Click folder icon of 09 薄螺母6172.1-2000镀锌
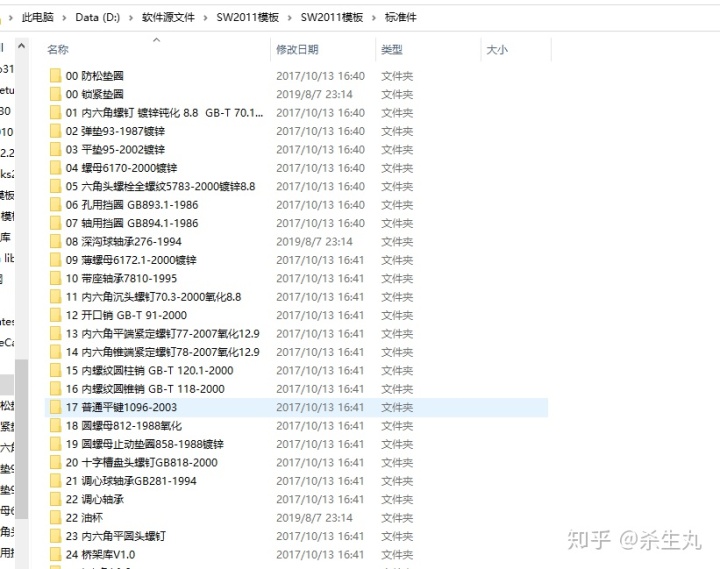Viewport: 720px width, 569px height. tap(55, 260)
